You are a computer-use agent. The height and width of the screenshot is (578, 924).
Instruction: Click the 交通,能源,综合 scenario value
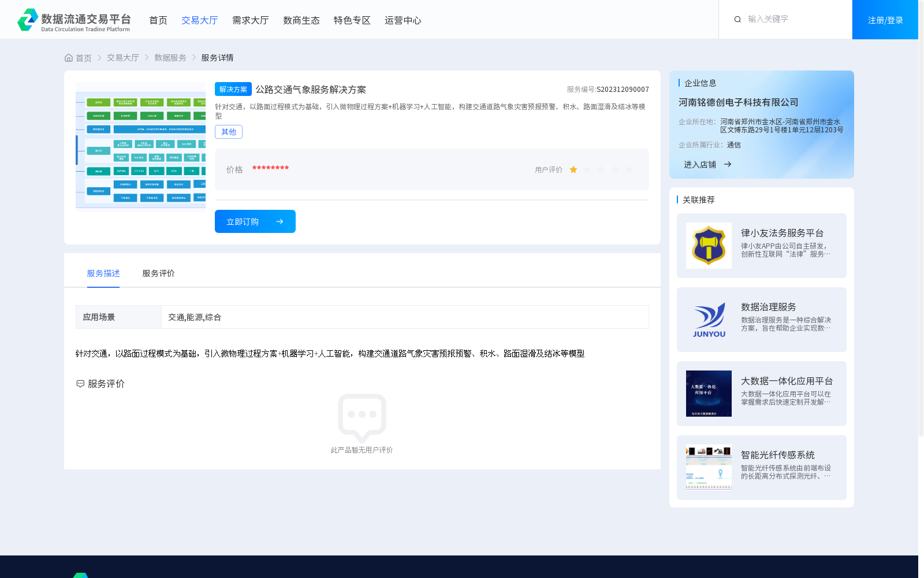pos(195,317)
